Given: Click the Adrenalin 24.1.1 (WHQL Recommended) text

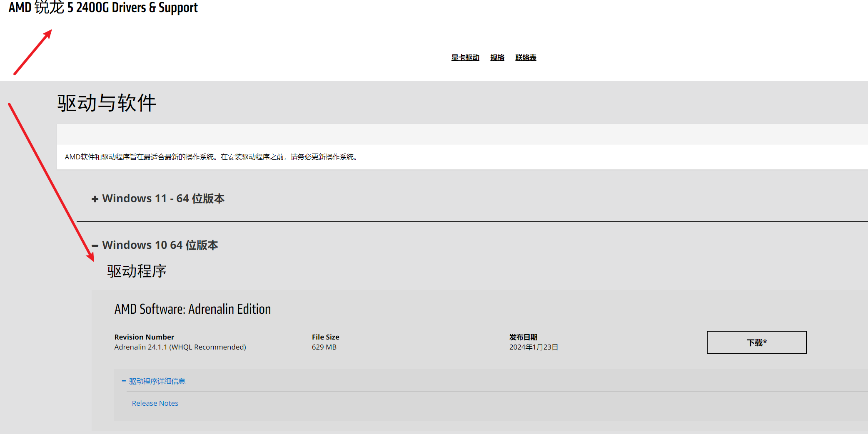Looking at the screenshot, I should (180, 347).
